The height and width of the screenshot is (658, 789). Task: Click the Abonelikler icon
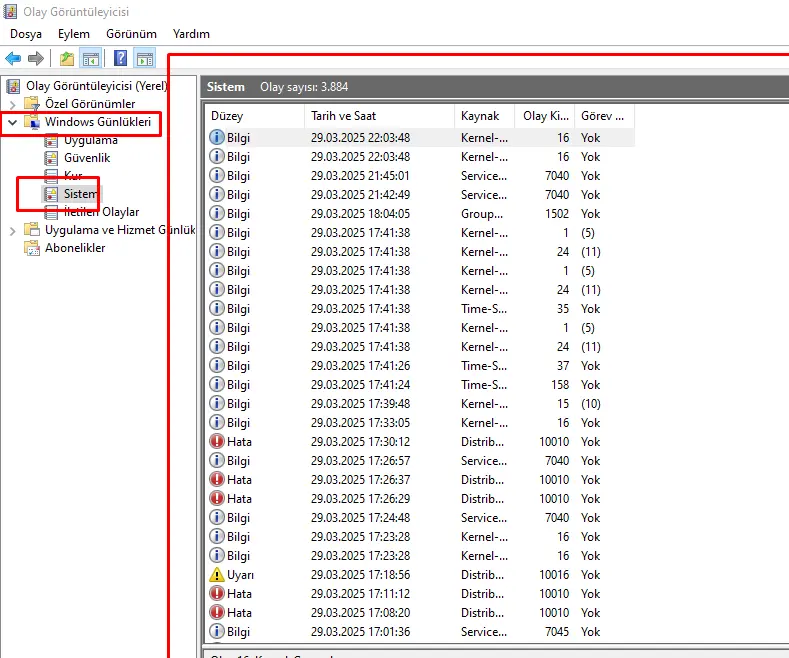pos(32,248)
